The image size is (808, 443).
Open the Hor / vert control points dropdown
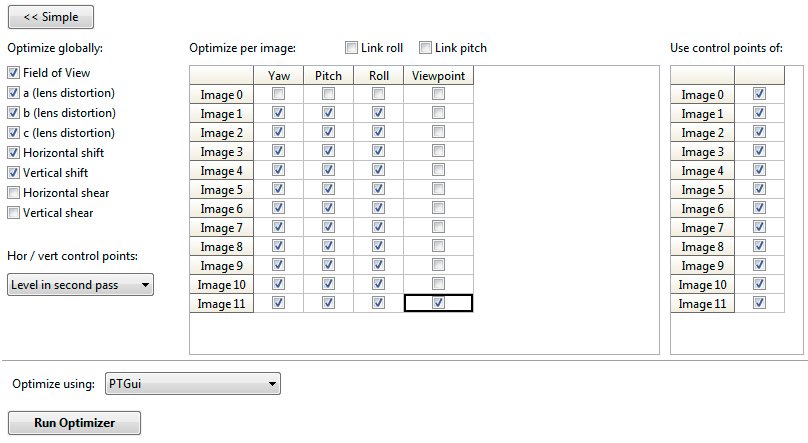click(80, 285)
